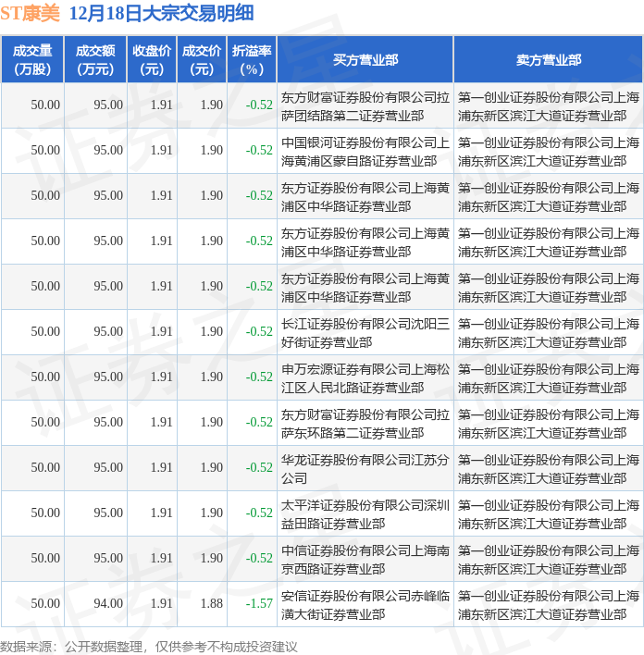Click the orange "ST康美" title text

31,14
